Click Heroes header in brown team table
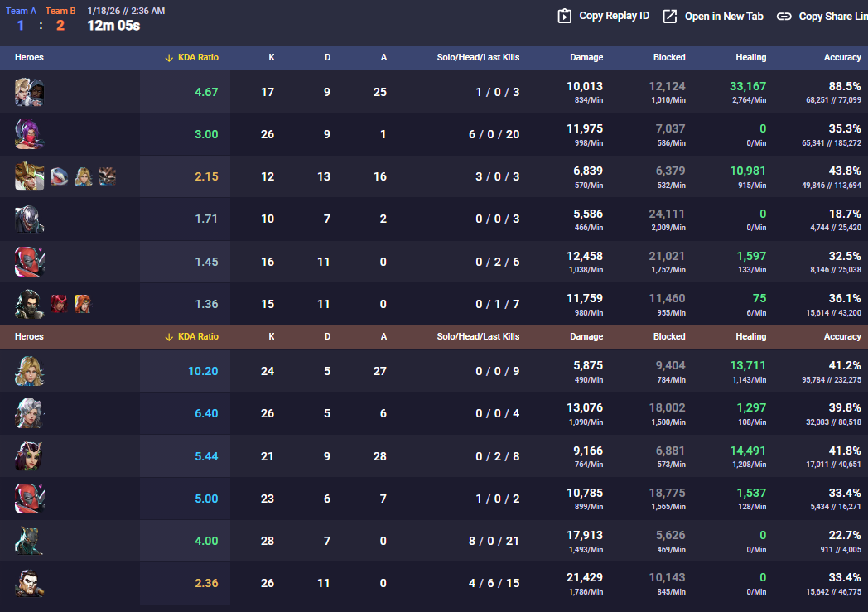This screenshot has width=868, height=612. [29, 336]
